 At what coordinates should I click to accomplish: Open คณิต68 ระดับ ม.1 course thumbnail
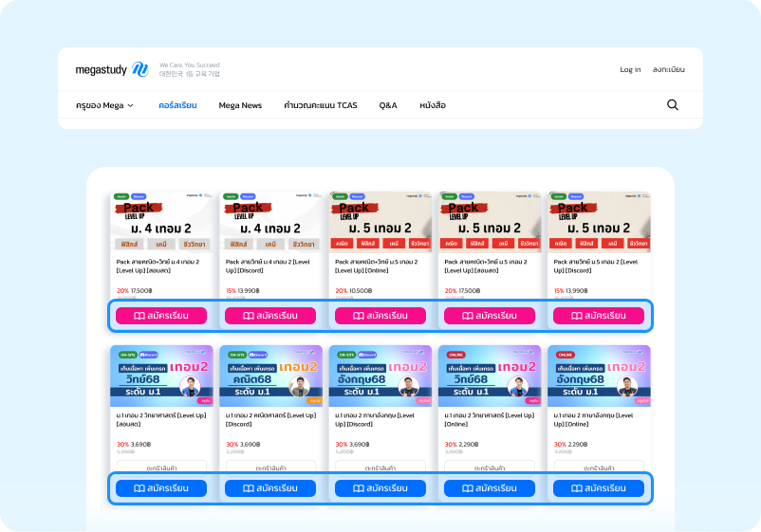point(270,376)
